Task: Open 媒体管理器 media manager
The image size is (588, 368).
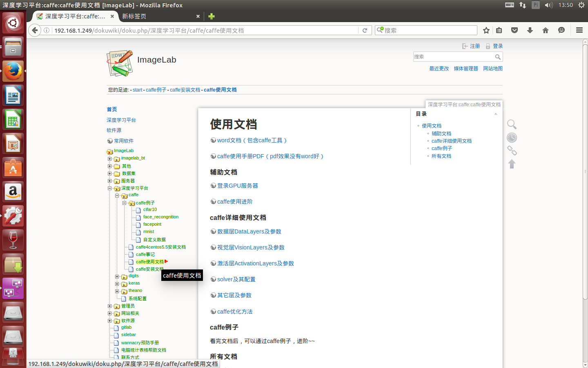Action: [x=466, y=69]
